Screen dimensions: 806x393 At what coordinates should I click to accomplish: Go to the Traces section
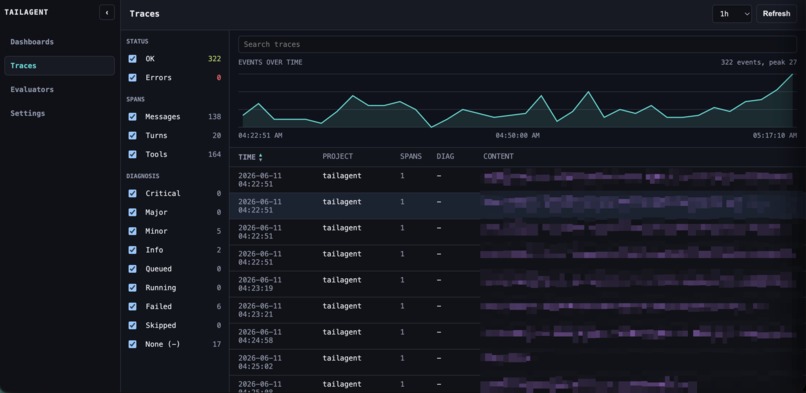[59, 66]
